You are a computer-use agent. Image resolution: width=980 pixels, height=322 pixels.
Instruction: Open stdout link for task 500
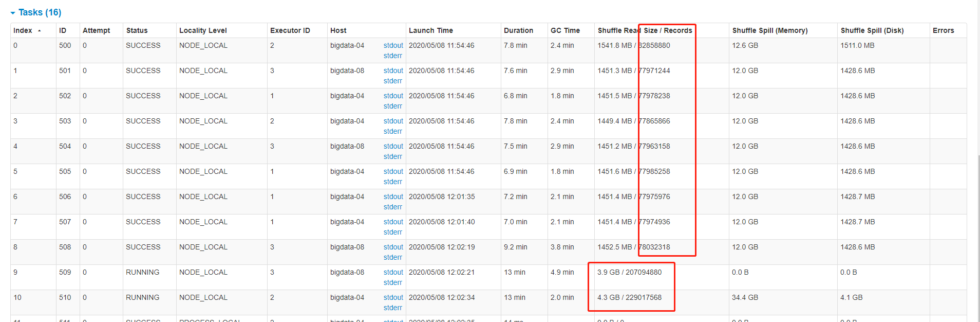pos(393,45)
